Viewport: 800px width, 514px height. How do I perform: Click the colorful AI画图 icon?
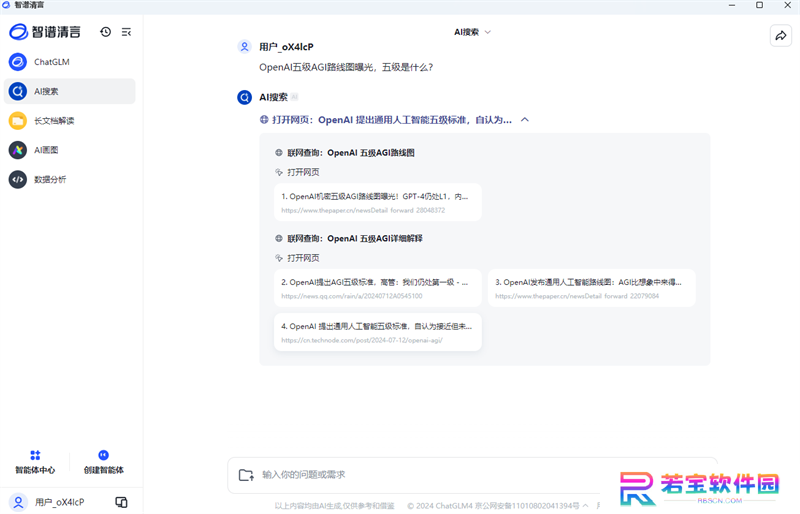point(18,150)
